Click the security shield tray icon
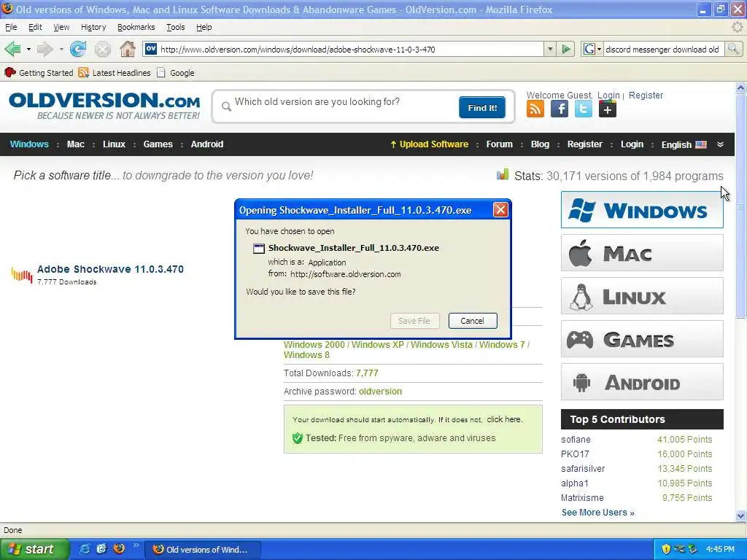This screenshot has width=747, height=560. 666,550
